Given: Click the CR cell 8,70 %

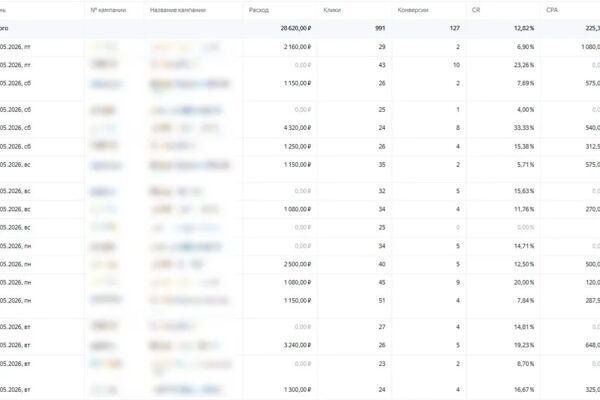Looking at the screenshot, I should point(525,364).
